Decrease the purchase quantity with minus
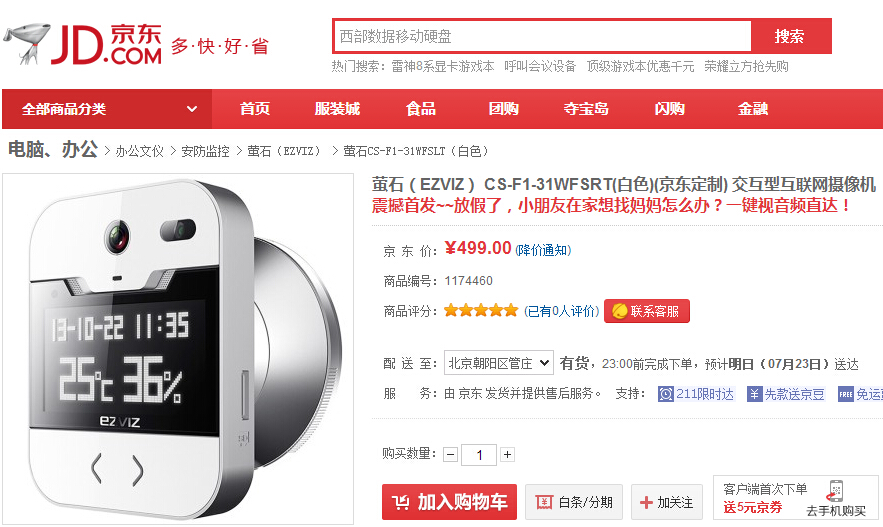 pyautogui.click(x=451, y=454)
